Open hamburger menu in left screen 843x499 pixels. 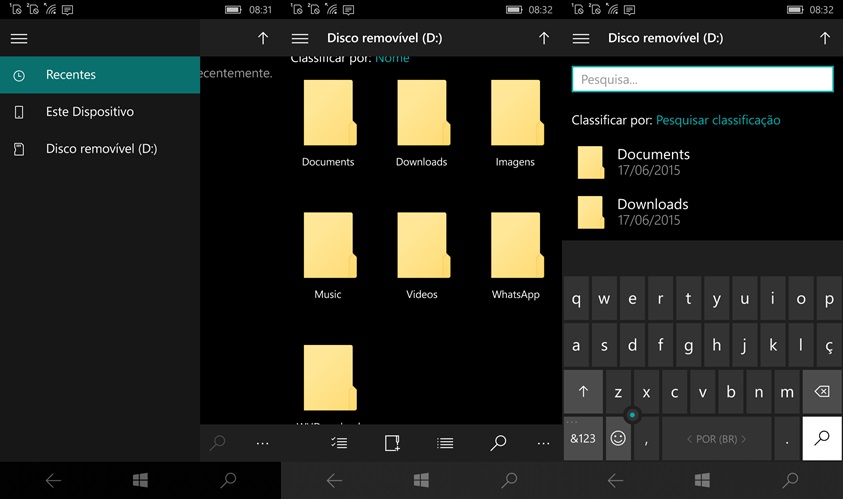pos(19,39)
